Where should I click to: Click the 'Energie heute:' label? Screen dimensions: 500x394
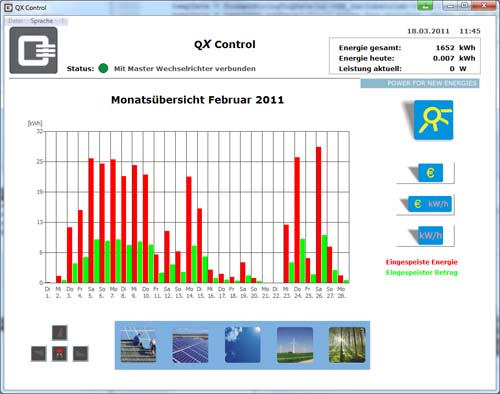click(366, 58)
